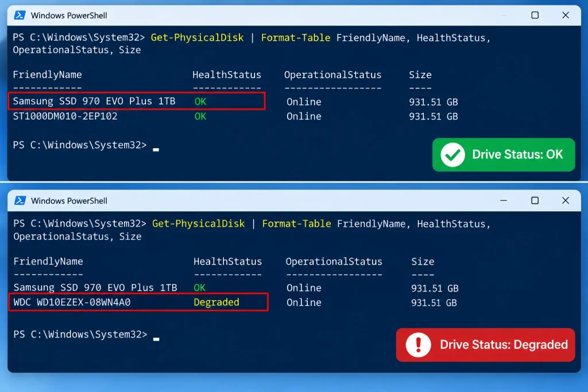Click 'Format-Table' command in the top window
This screenshot has height=392, width=588.
[x=296, y=38]
